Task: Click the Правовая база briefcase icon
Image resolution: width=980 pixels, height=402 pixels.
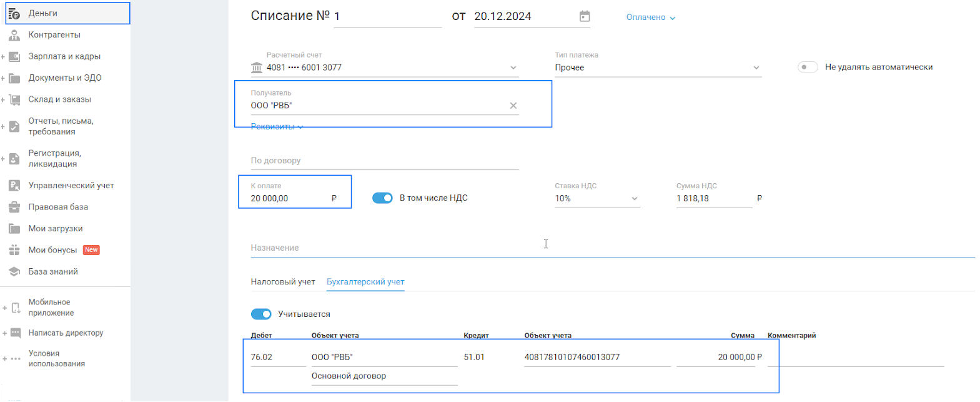Action: 14,207
